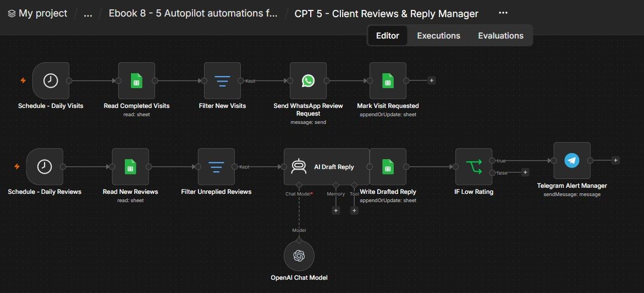Click the Read New Reviews label
Viewport: 644px width, 293px height.
(130, 192)
